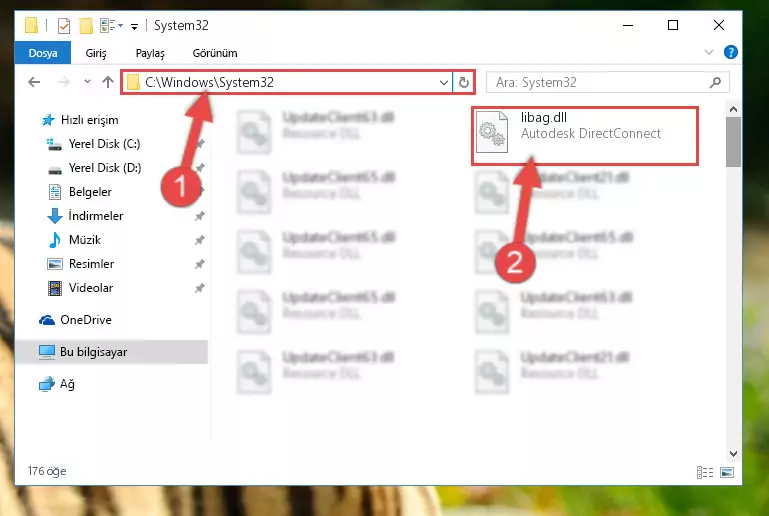Select the libag.dll file
The image size is (769, 516).
click(x=585, y=136)
